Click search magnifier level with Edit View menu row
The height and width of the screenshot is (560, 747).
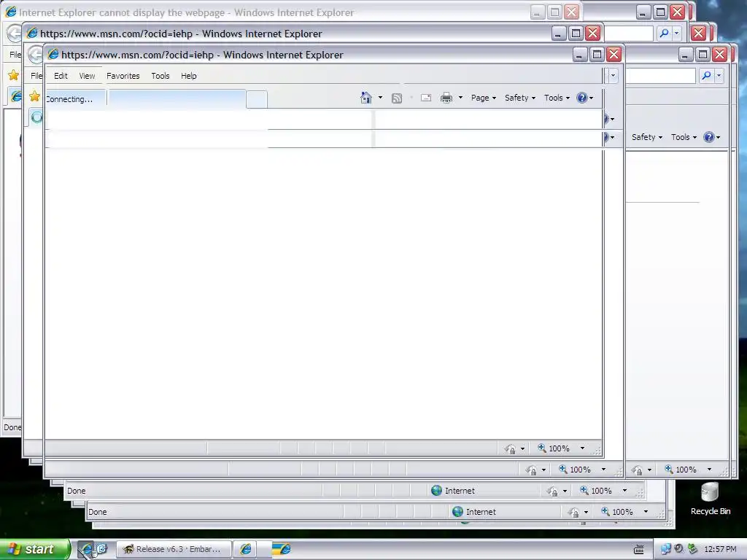(706, 75)
